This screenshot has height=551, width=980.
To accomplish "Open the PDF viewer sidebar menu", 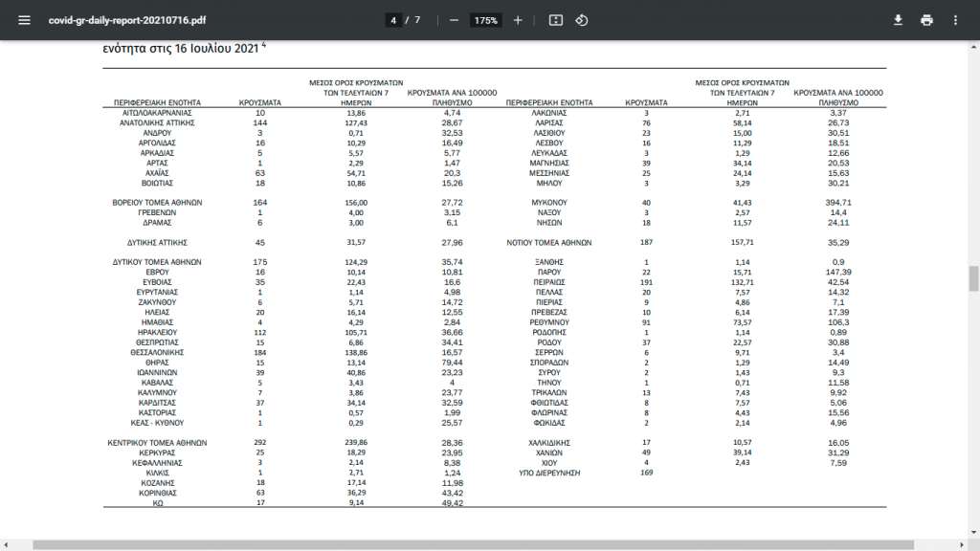I will (x=24, y=20).
